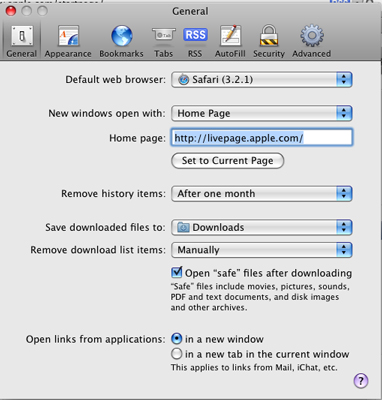Open the New windows open with dropdown
Screen dimensions: 382x400
[262, 113]
